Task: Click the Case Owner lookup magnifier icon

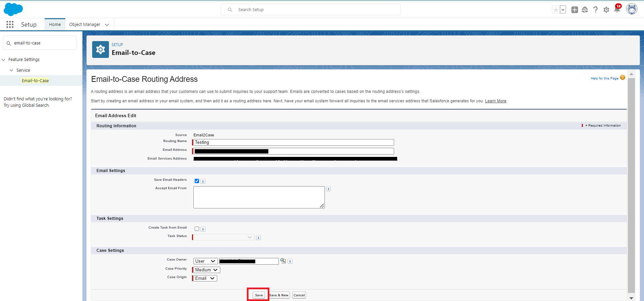Action: [x=283, y=261]
